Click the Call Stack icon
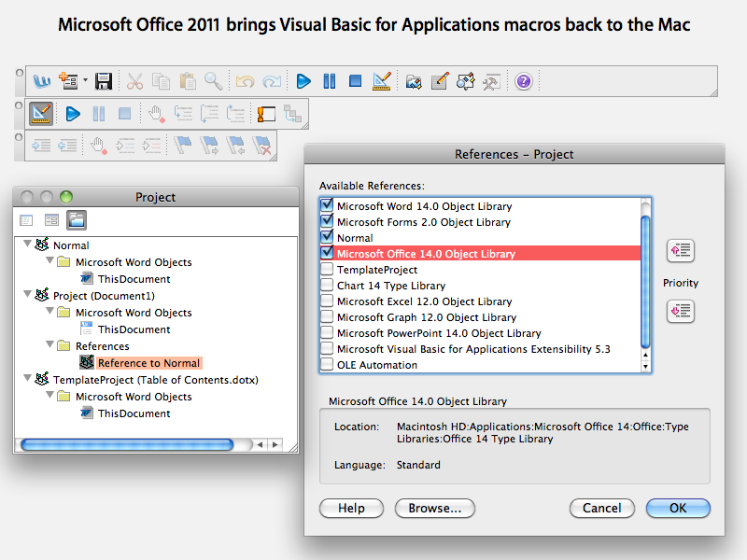The width and height of the screenshot is (747, 560). 292,114
